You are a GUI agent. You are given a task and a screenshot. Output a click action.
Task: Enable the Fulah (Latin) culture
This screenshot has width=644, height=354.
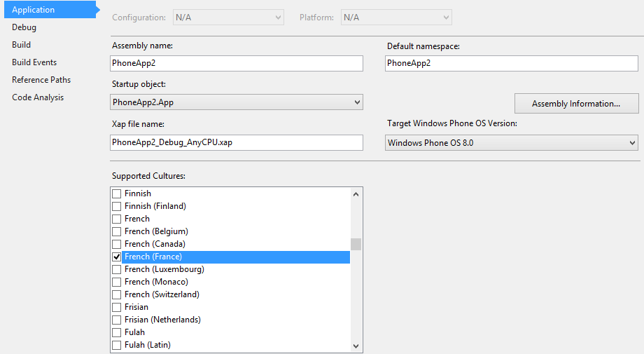pyautogui.click(x=117, y=345)
